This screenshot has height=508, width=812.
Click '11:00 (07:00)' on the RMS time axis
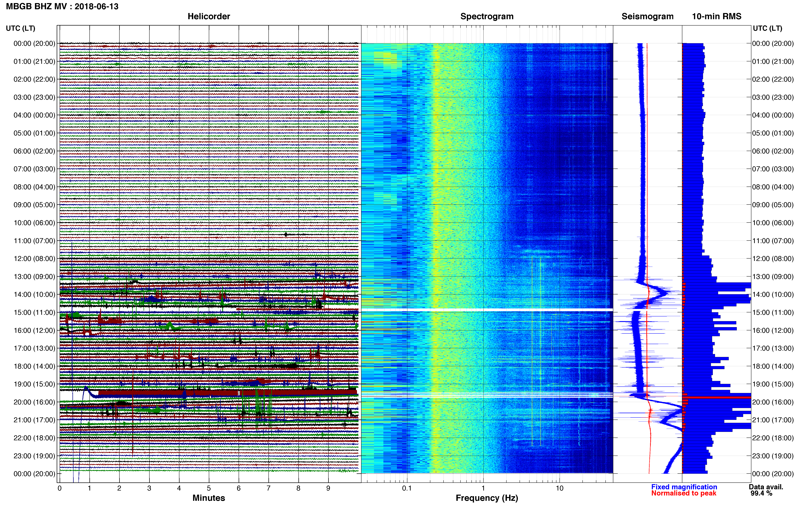point(773,241)
